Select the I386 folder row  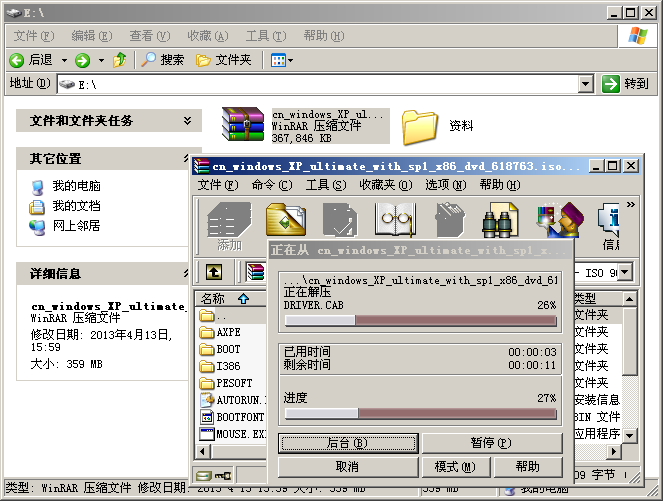232,366
